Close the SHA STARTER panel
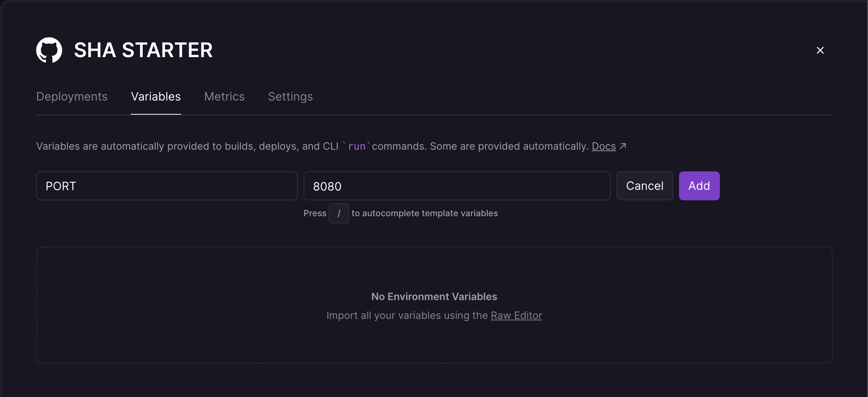This screenshot has height=397, width=868. click(820, 50)
